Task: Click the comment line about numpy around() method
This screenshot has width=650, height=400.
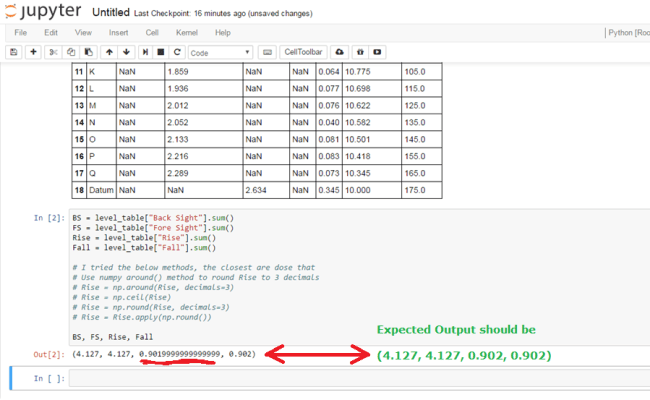Action: (196, 277)
